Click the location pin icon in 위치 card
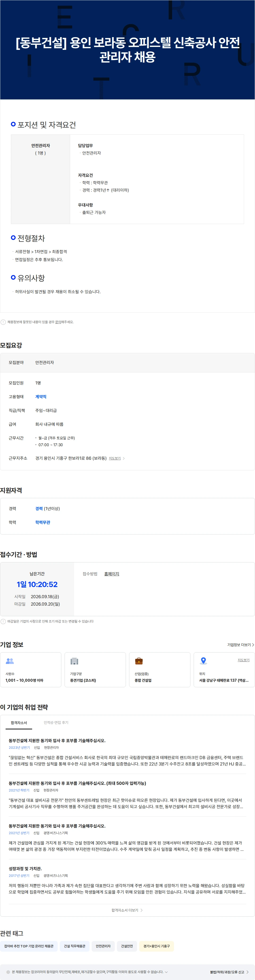The width and height of the screenshot is (255, 980). tap(203, 661)
